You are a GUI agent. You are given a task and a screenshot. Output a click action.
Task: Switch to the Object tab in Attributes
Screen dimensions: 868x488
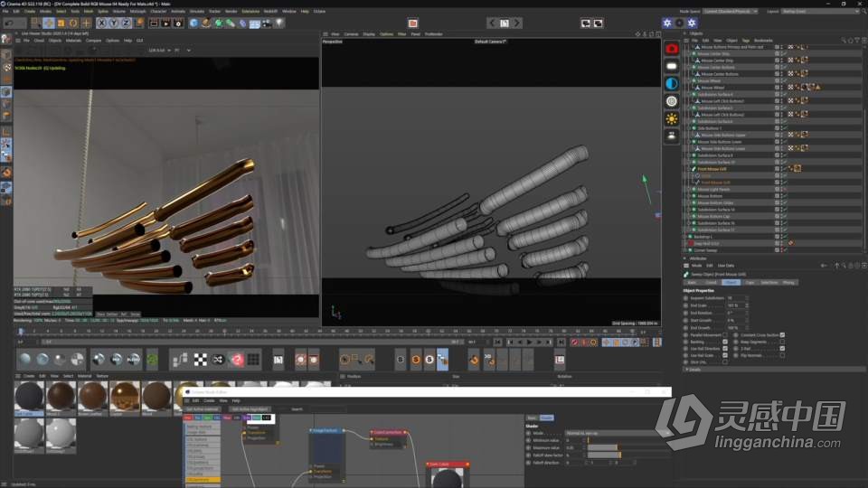point(731,283)
